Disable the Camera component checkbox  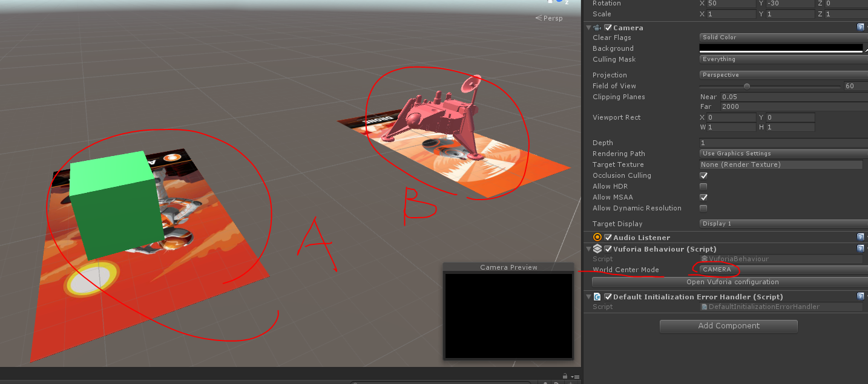click(608, 27)
